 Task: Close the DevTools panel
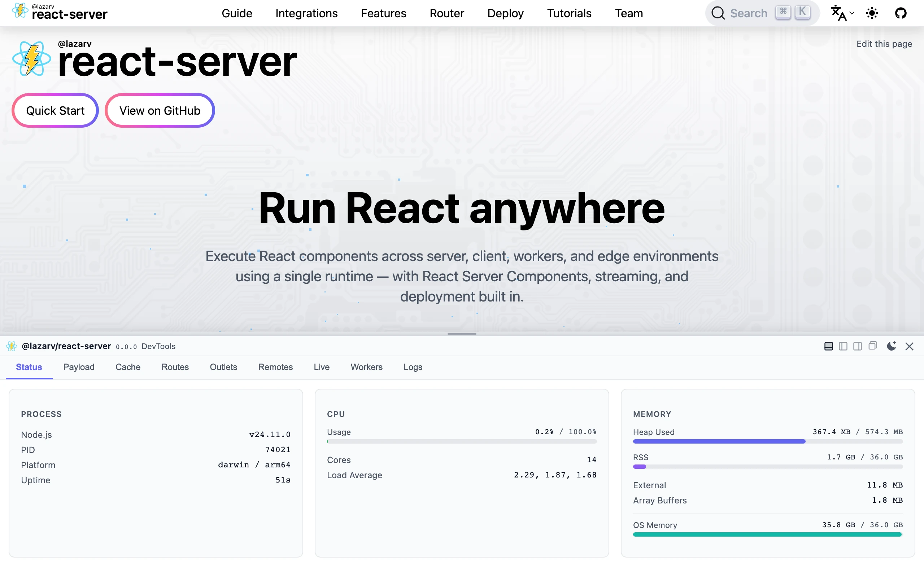[910, 346]
